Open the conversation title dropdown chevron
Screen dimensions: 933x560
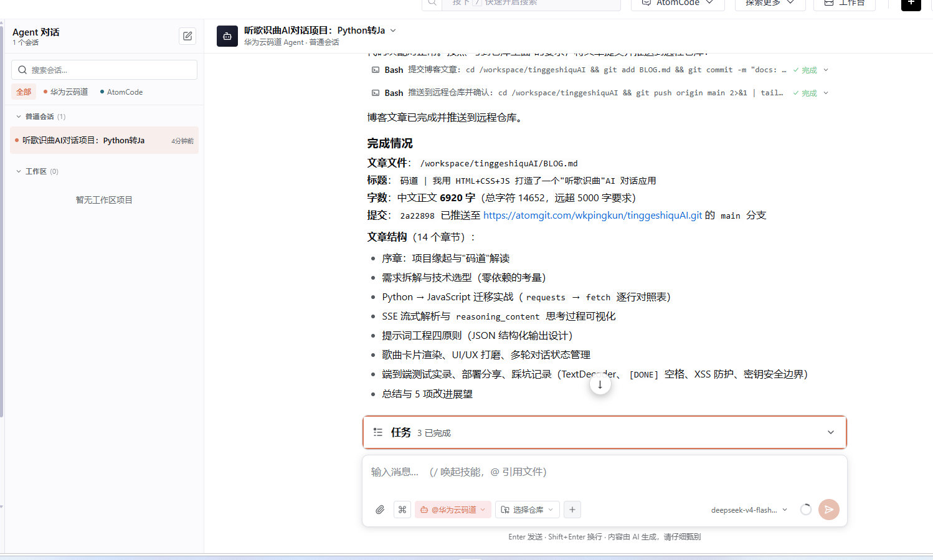point(393,31)
